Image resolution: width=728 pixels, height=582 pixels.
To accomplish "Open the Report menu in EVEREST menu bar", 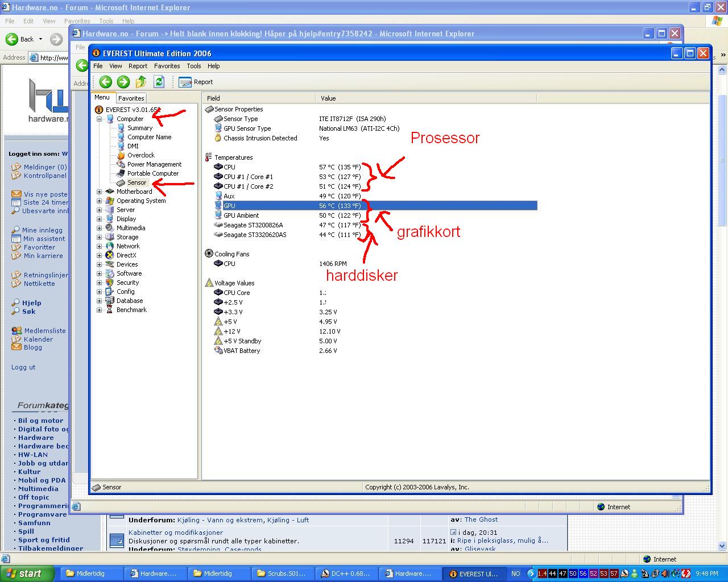I will point(138,66).
